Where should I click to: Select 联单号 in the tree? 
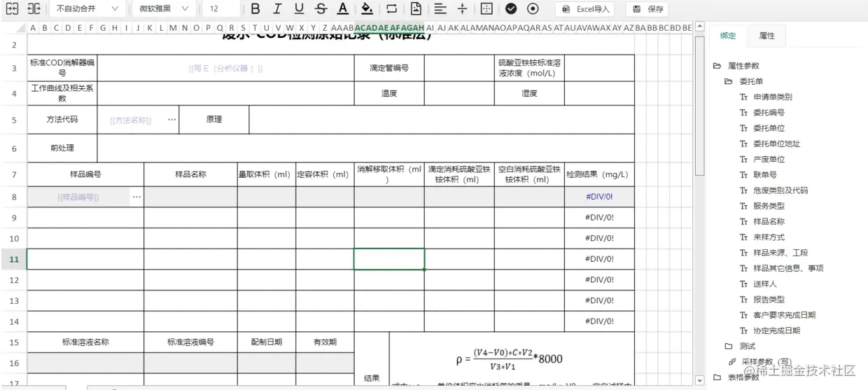tap(765, 174)
